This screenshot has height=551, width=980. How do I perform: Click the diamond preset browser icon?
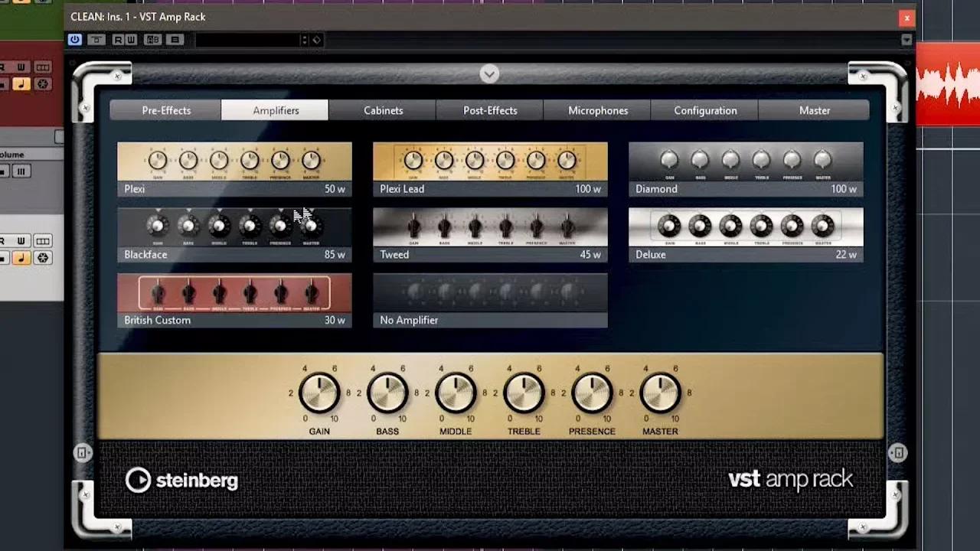(317, 40)
